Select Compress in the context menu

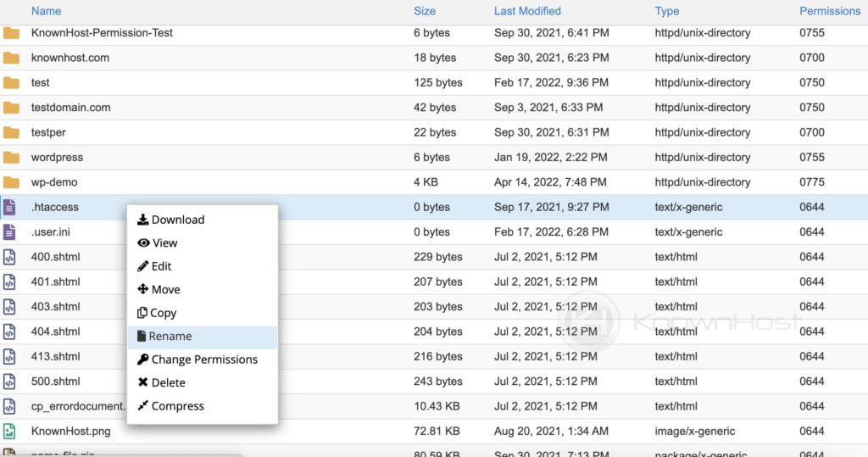pos(203,406)
